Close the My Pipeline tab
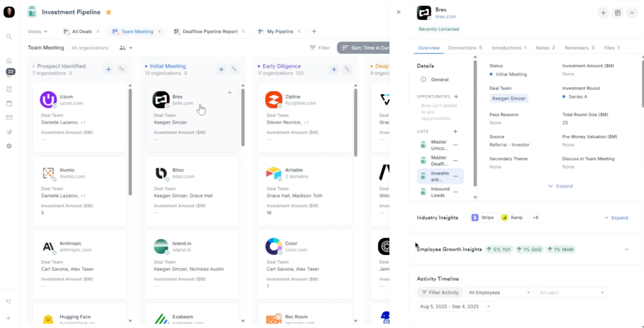Image resolution: width=644 pixels, height=328 pixels. coord(299,31)
